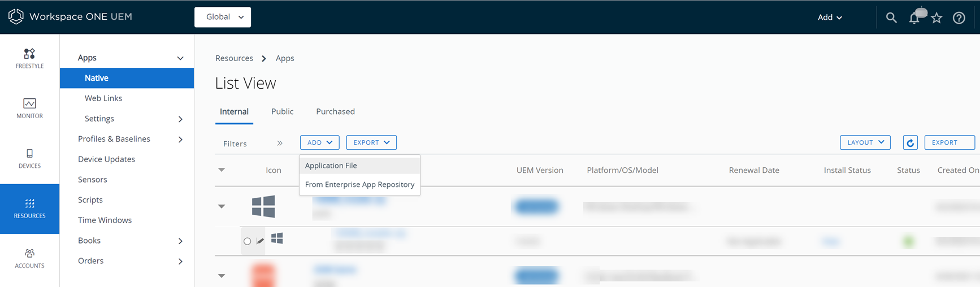Viewport: 980px width, 287px height.
Task: Open the Accounts section icon
Action: (x=29, y=253)
